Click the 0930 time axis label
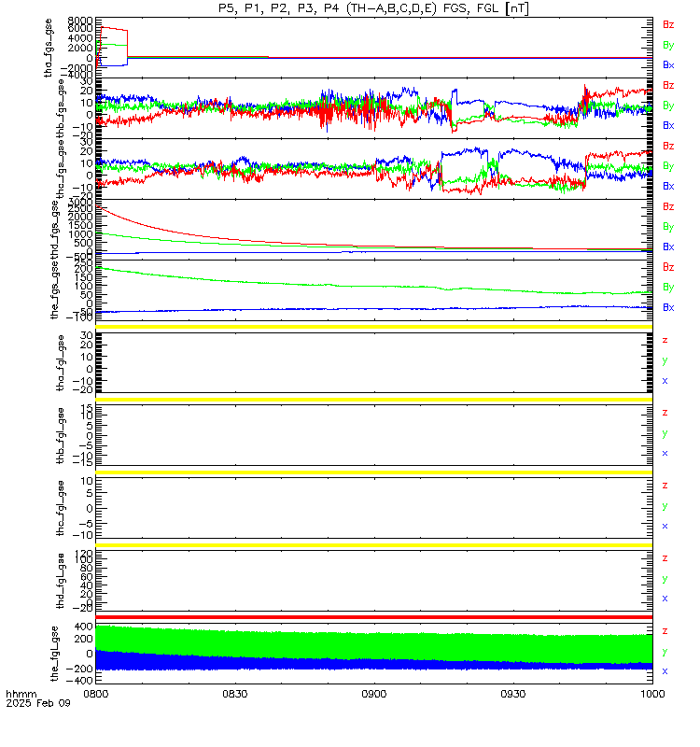700x747 pixels. (512, 694)
